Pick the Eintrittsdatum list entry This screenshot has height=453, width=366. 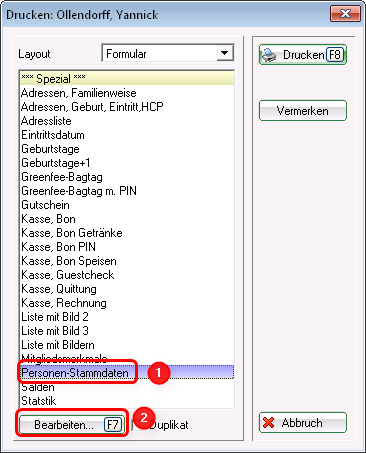[127, 135]
